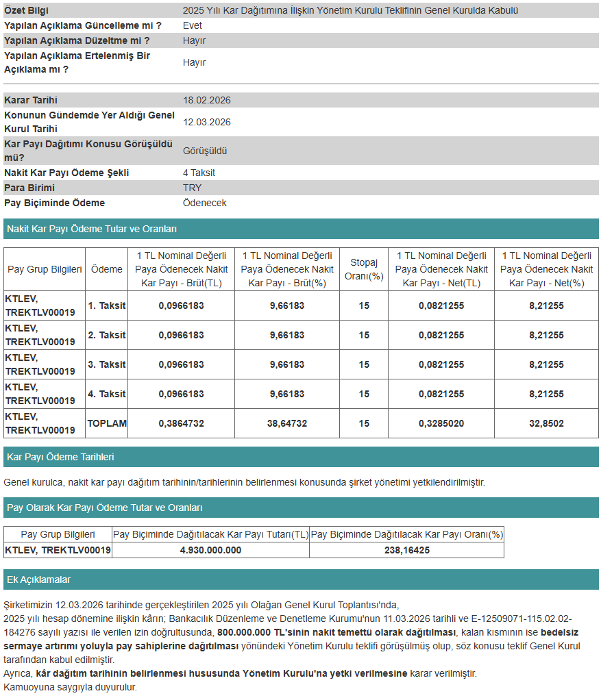
Task: Click the bold '800.000.000 TL'sinin nakit temettü' text
Action: (x=336, y=632)
